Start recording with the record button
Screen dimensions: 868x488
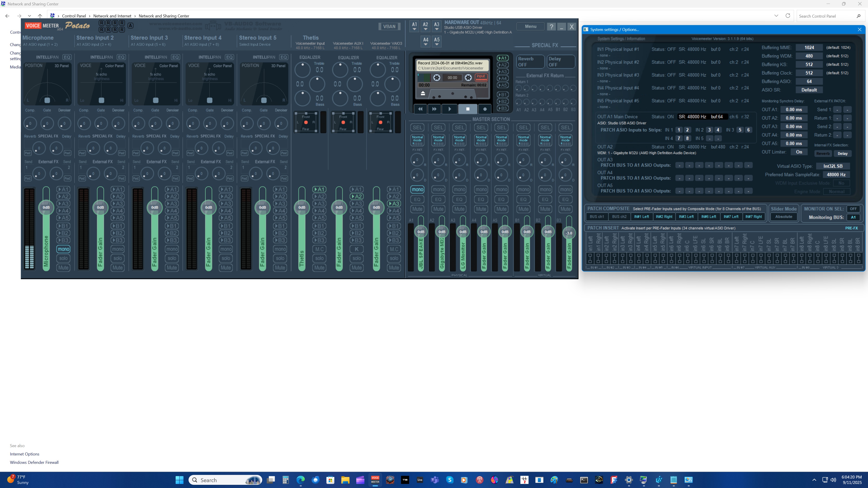[x=485, y=109]
